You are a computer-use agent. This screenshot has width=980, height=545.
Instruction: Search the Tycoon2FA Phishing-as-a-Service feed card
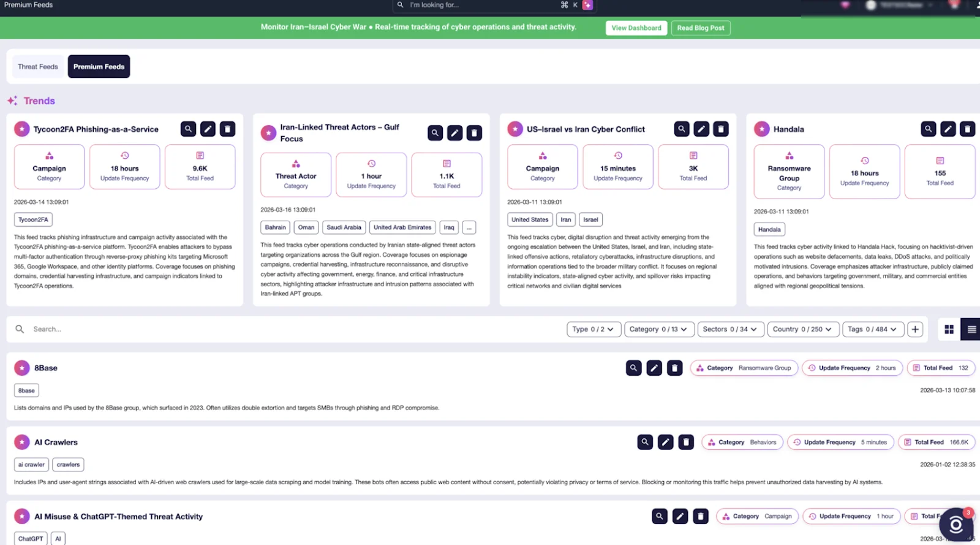point(189,129)
